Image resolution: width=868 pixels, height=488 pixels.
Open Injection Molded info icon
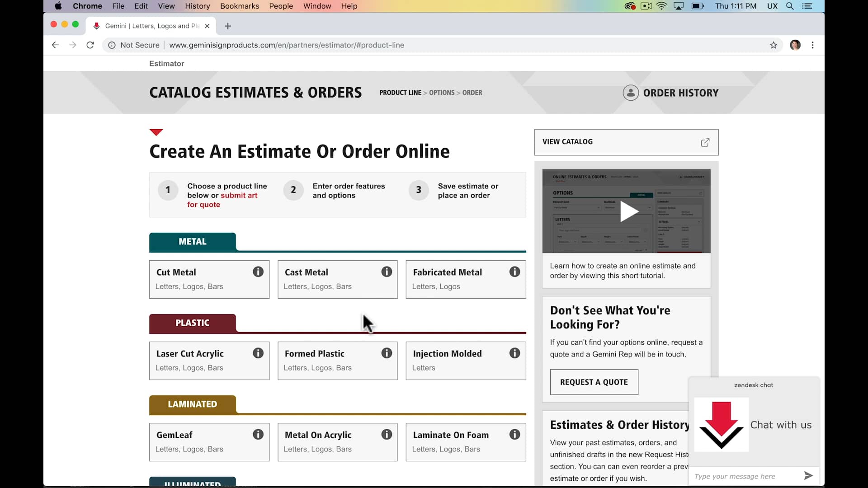coord(514,353)
